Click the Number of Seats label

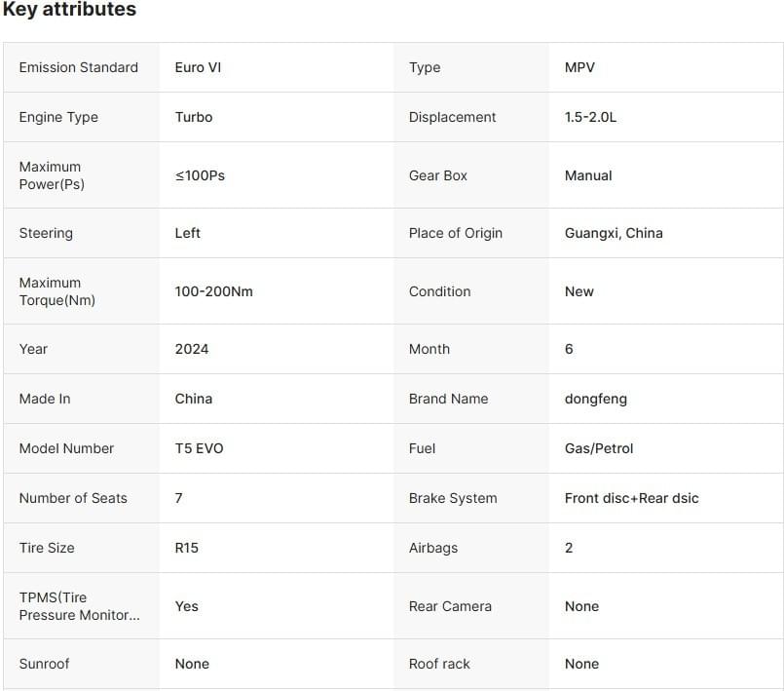click(73, 498)
